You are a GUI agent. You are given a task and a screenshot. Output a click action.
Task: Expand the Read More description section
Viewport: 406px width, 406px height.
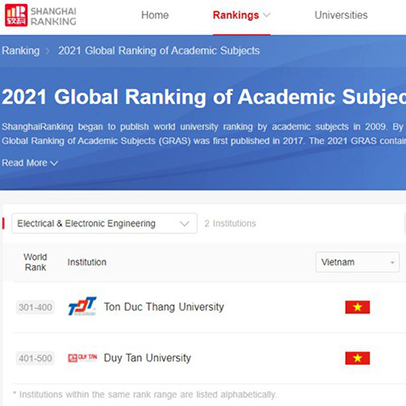pyautogui.click(x=30, y=163)
